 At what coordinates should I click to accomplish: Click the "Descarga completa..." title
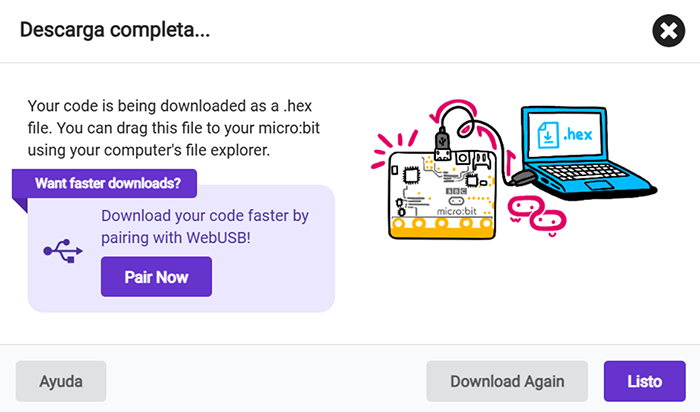point(116,31)
